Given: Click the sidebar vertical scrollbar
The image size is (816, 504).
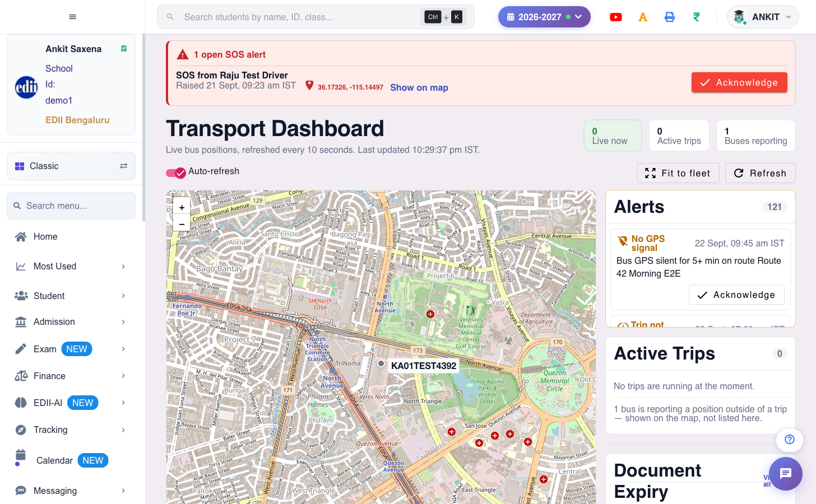Looking at the screenshot, I should coord(143,128).
